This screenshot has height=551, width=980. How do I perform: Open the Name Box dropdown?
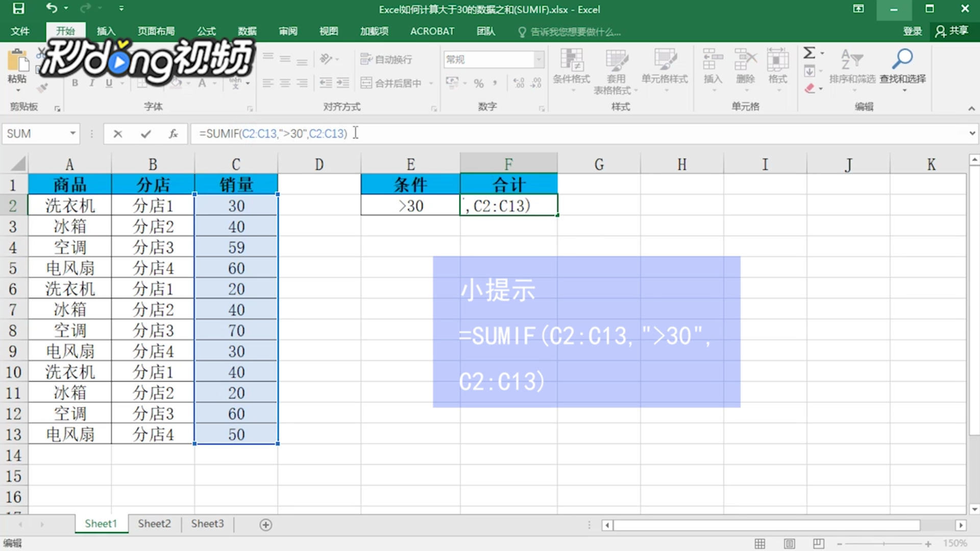[73, 134]
